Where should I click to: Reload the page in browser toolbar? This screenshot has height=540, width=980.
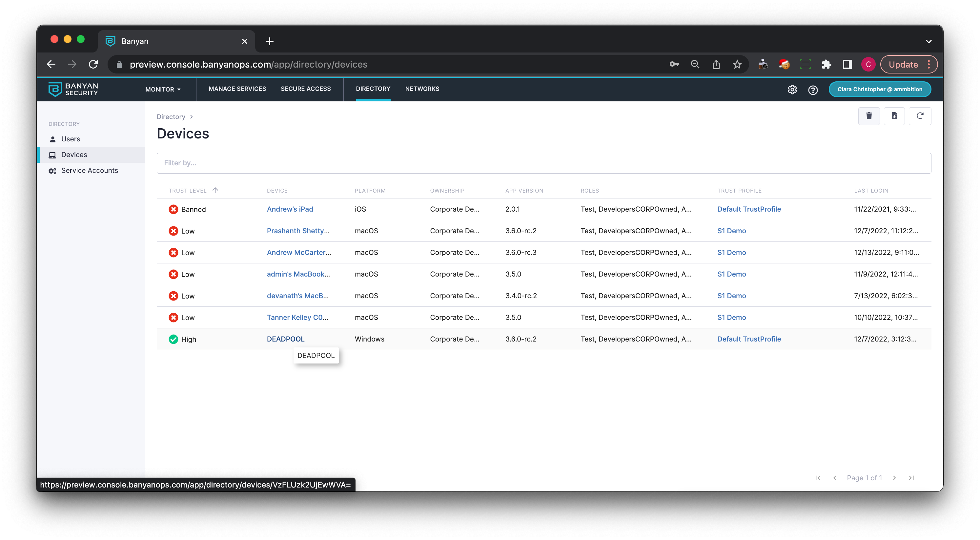(93, 64)
